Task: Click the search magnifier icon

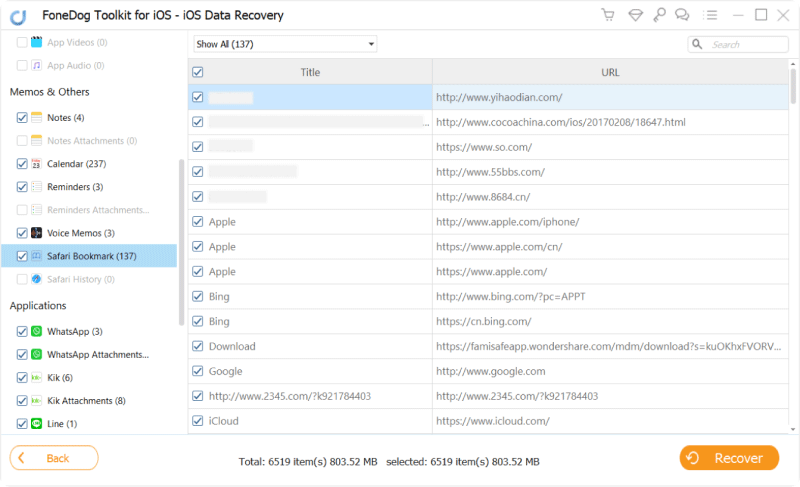Action: tap(697, 44)
